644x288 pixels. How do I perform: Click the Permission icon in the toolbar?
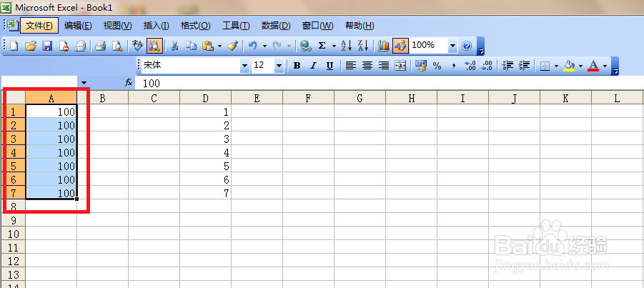(x=64, y=46)
